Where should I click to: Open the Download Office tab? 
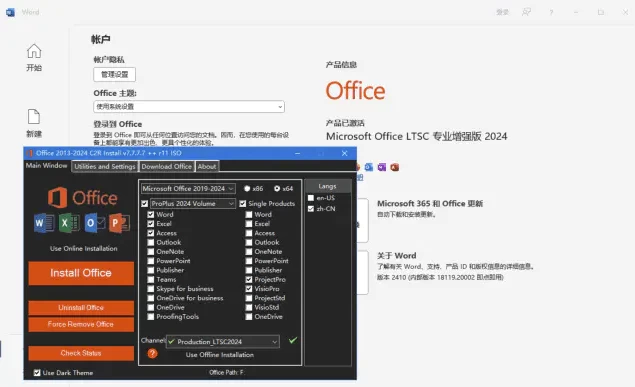(166, 166)
